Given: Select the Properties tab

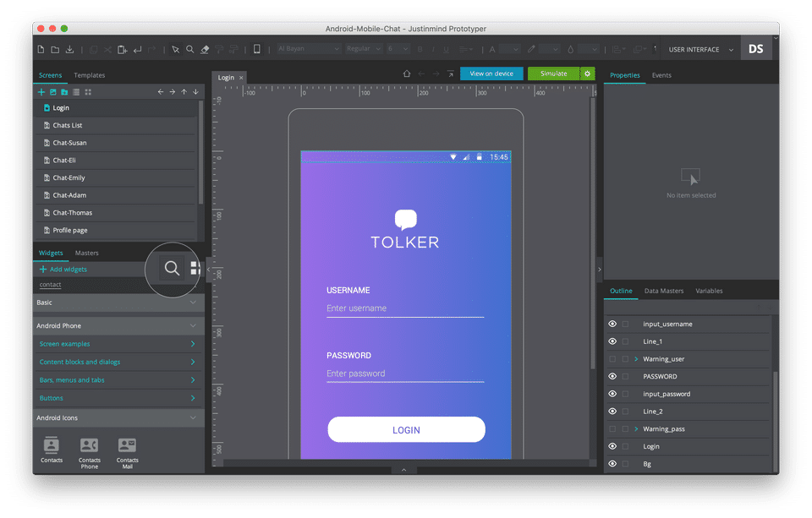Looking at the screenshot, I should point(624,75).
